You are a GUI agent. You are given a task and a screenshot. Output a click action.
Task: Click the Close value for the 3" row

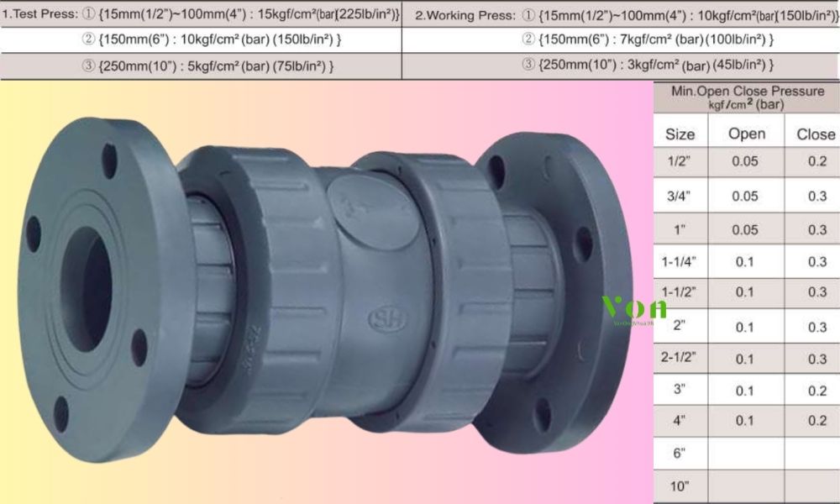coord(816,391)
